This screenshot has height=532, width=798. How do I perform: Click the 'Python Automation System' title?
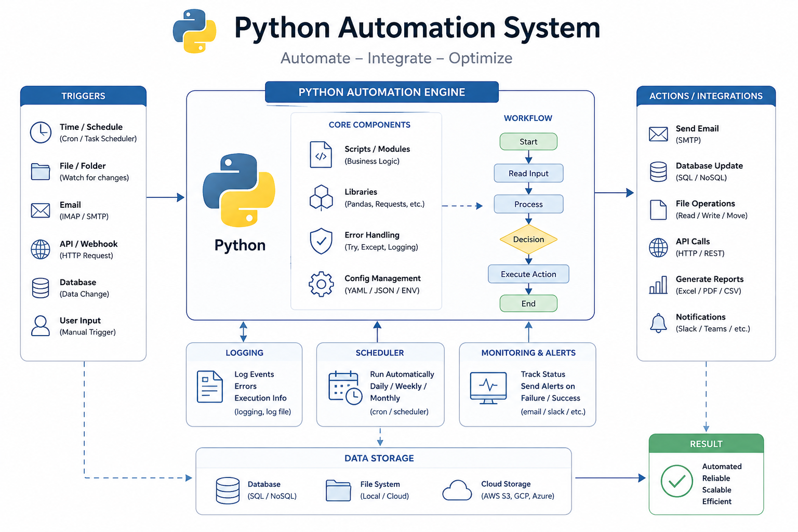tap(417, 28)
